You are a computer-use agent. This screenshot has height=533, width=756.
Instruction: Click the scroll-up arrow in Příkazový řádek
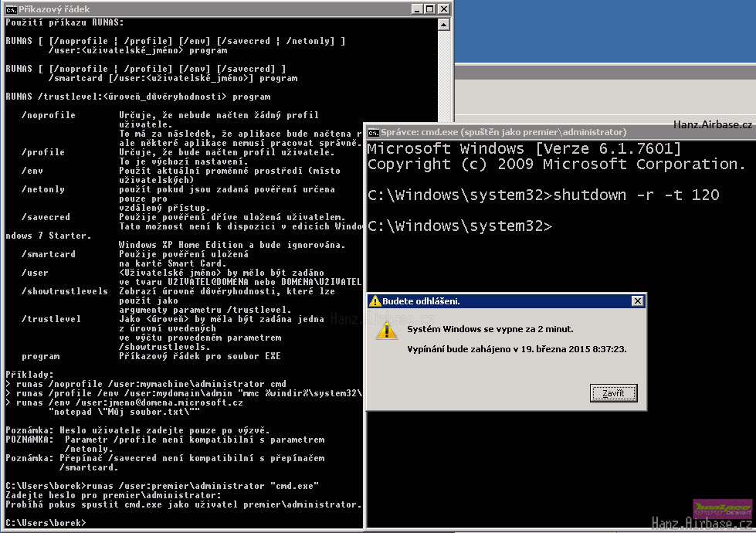(x=444, y=24)
